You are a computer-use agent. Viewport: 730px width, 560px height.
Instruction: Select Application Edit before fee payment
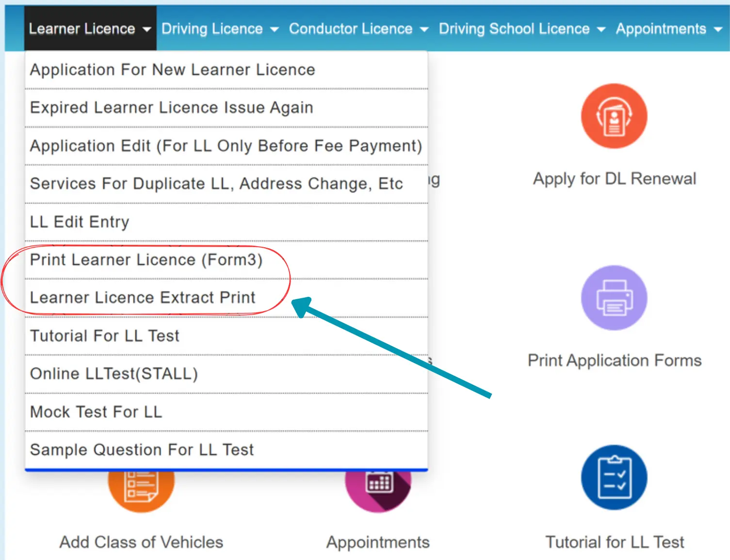coord(226,146)
